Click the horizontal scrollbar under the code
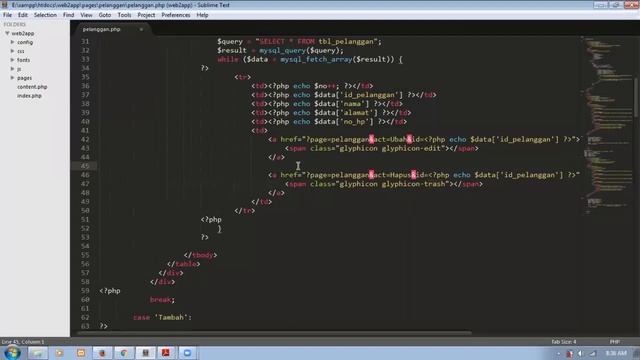640x360 pixels. tap(273, 333)
